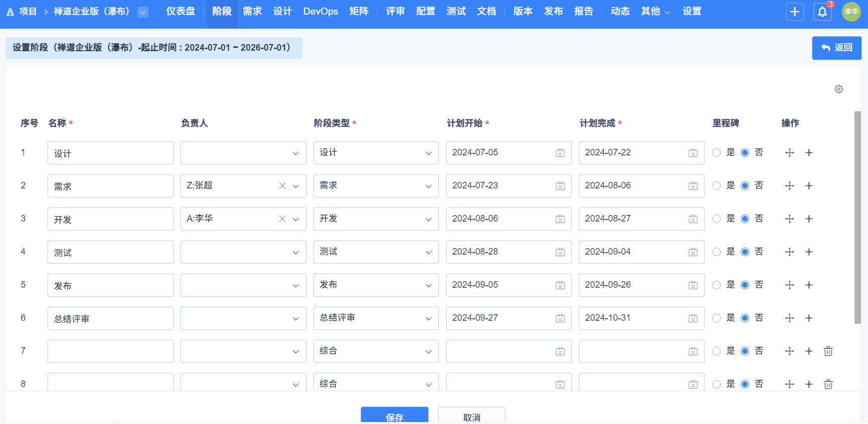
Task: Click the move handle for 设计 row
Action: click(790, 153)
